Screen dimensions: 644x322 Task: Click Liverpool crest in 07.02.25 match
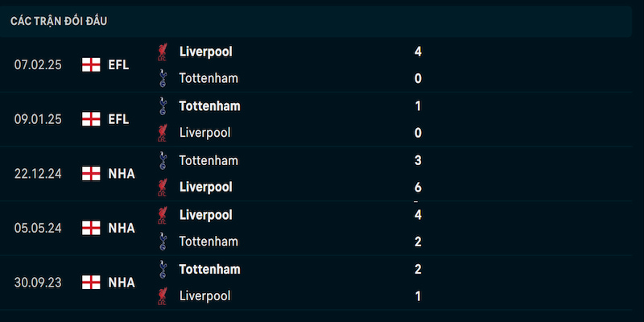[x=163, y=52]
